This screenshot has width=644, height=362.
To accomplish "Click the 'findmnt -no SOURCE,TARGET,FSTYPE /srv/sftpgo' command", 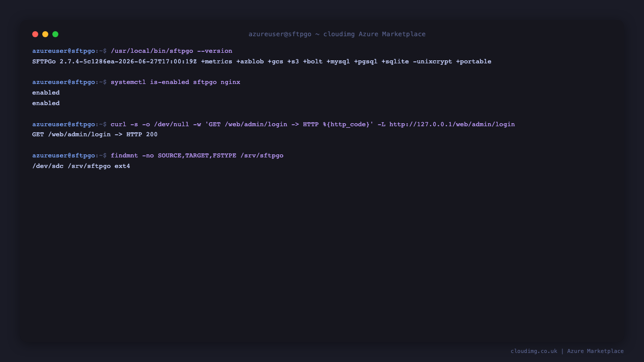I will (197, 155).
